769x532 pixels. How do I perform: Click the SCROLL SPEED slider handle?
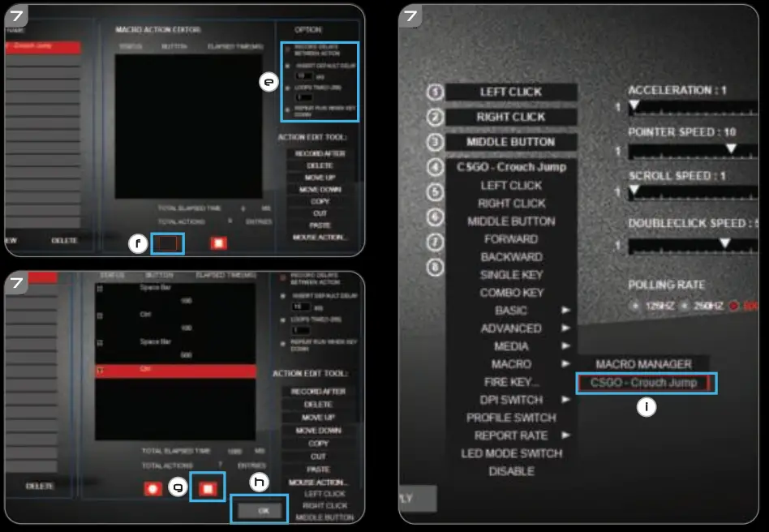click(634, 189)
